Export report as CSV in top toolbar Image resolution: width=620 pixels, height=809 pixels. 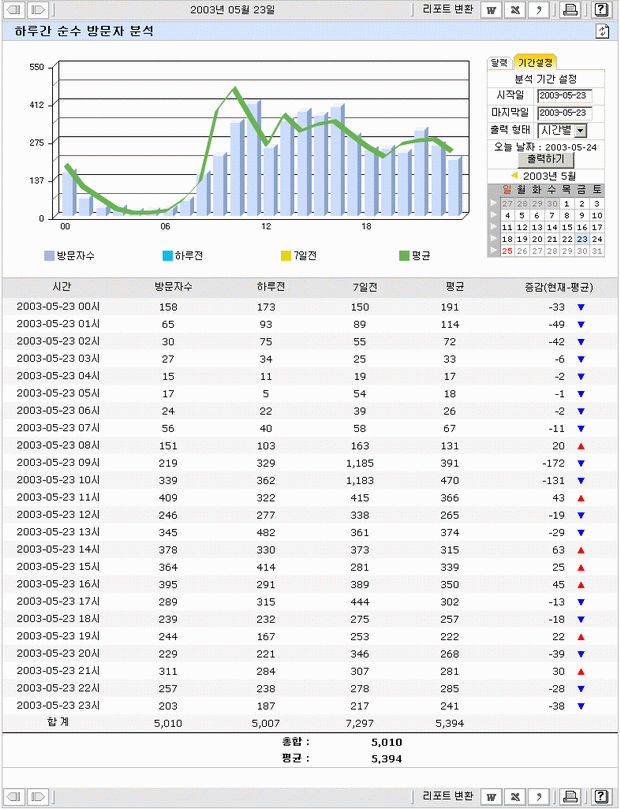pos(539,10)
